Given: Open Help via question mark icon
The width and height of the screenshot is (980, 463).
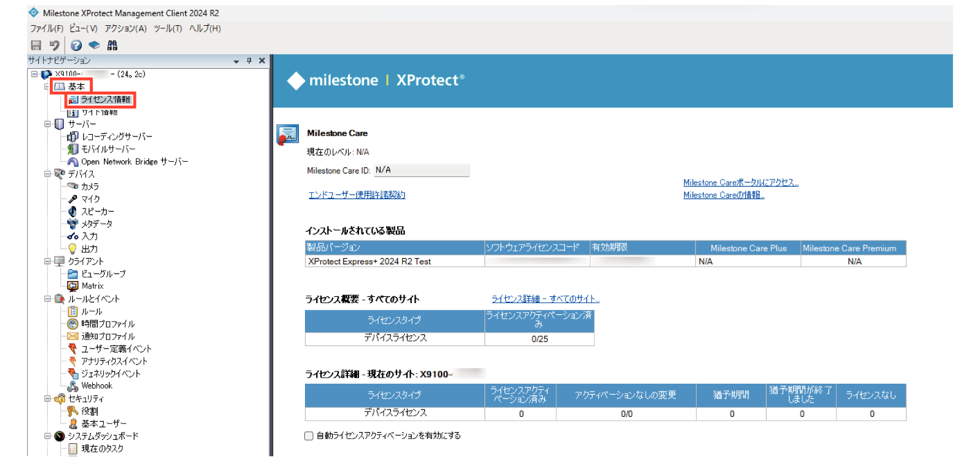Looking at the screenshot, I should 76,45.
